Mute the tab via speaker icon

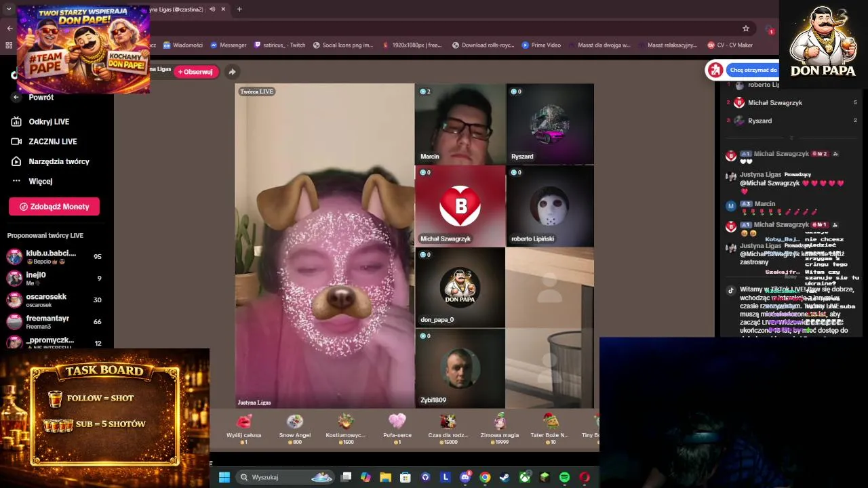tap(212, 9)
